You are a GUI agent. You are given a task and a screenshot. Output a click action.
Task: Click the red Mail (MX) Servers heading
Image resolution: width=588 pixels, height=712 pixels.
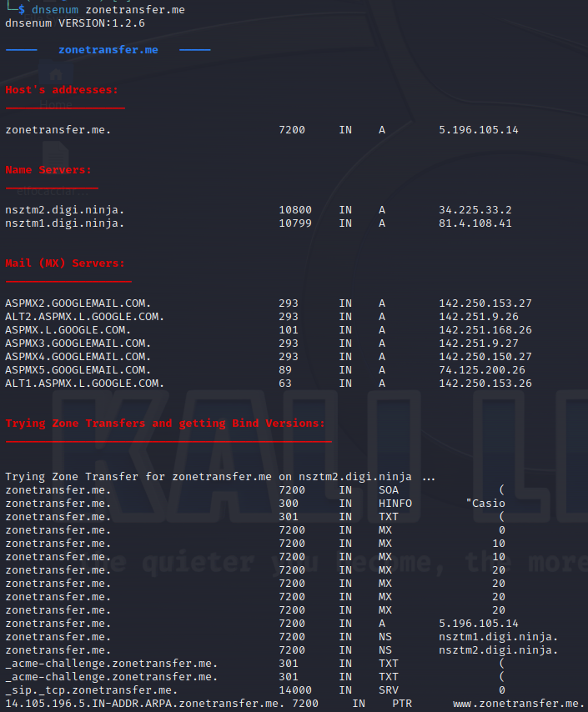65,263
